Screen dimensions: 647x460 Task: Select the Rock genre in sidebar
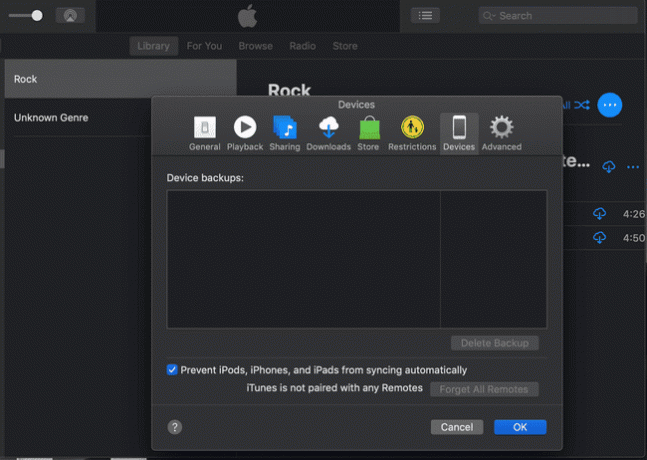[120, 79]
